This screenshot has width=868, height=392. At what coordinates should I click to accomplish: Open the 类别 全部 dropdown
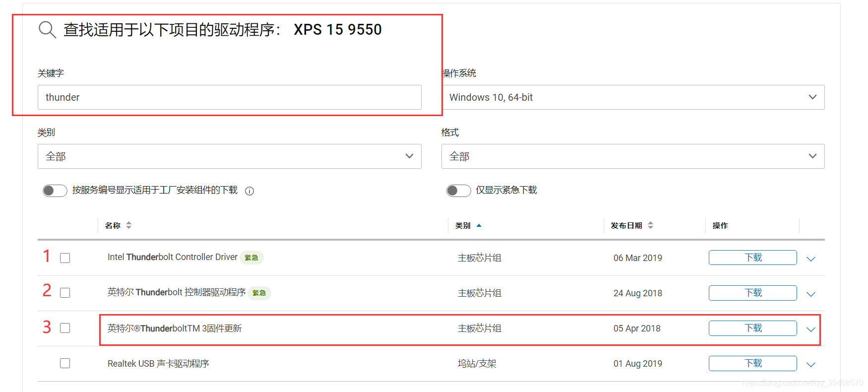(x=230, y=156)
